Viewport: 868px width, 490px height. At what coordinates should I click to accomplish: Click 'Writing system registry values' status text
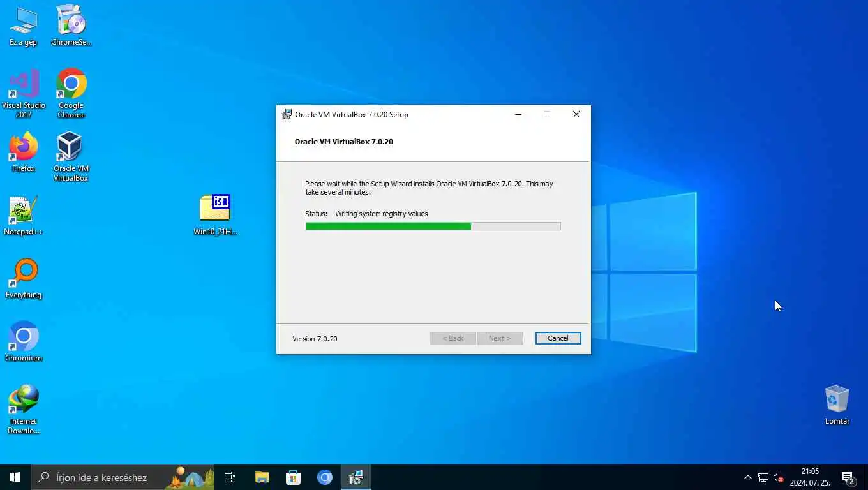coord(382,214)
